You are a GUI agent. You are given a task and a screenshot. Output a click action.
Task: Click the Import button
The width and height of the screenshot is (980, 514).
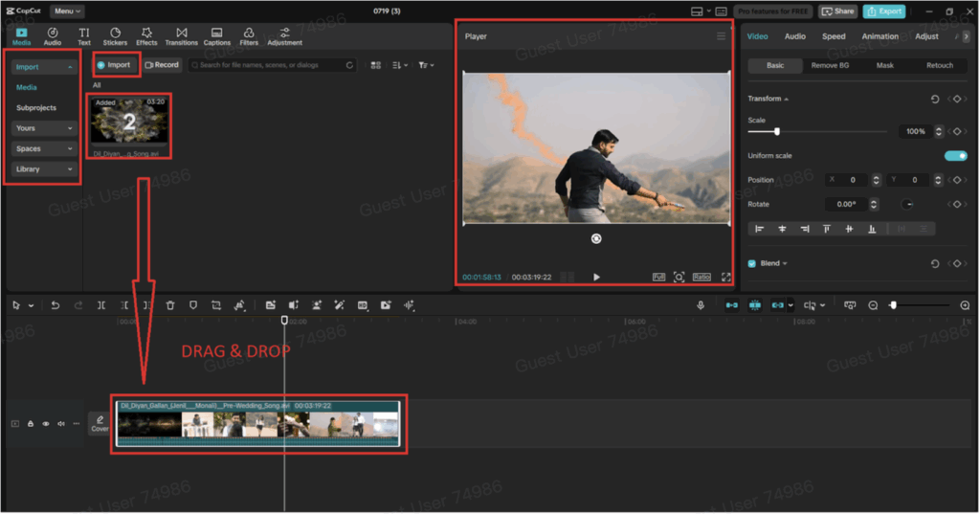[116, 65]
